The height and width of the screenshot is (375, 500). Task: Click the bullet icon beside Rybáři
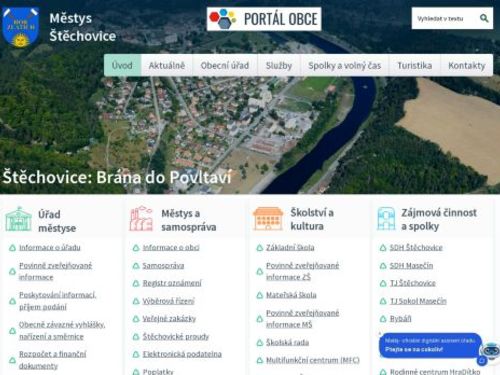383,319
